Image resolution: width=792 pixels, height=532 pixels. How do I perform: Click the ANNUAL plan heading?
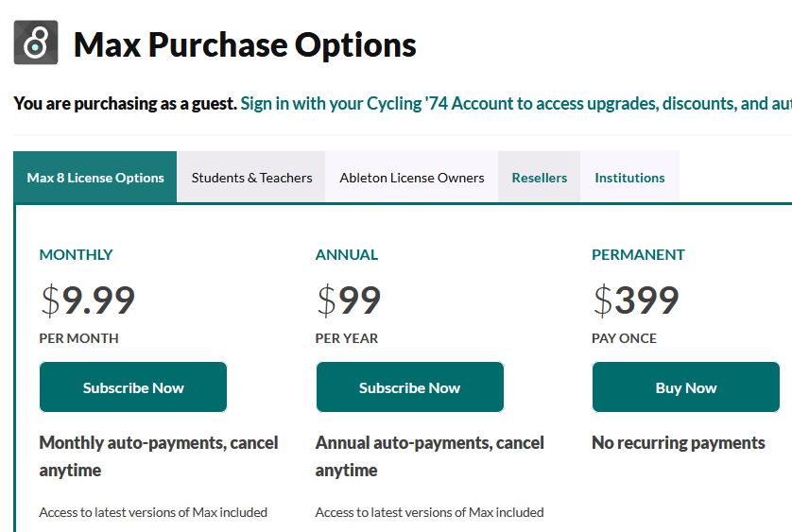click(x=347, y=254)
